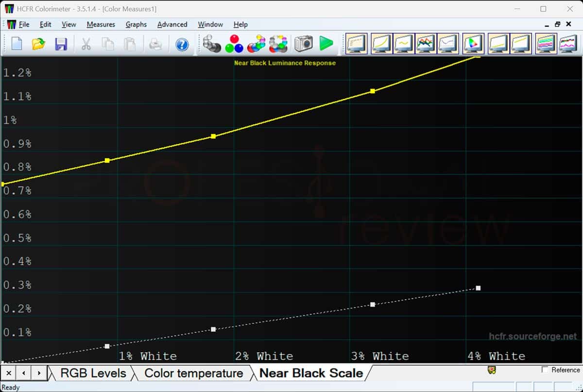Open the striped multicolor lines graph icon
This screenshot has height=392, width=583.
[x=546, y=44]
